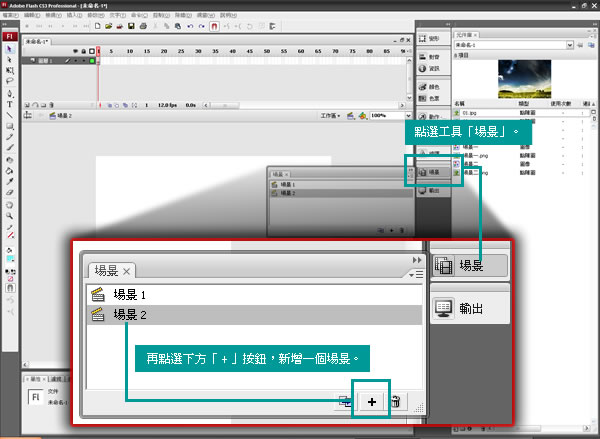600x439 pixels.
Task: Open the 檔案 File menu
Action: coord(10,15)
